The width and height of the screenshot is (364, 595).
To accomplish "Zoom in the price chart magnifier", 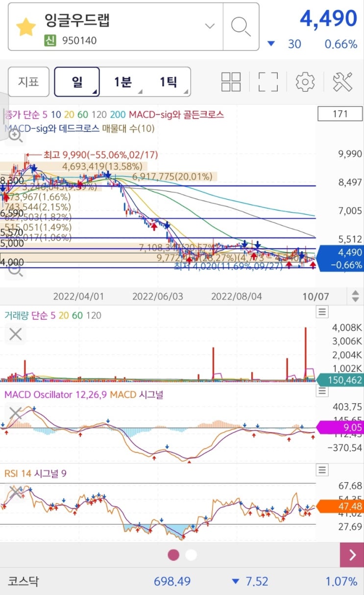I will [16, 136].
